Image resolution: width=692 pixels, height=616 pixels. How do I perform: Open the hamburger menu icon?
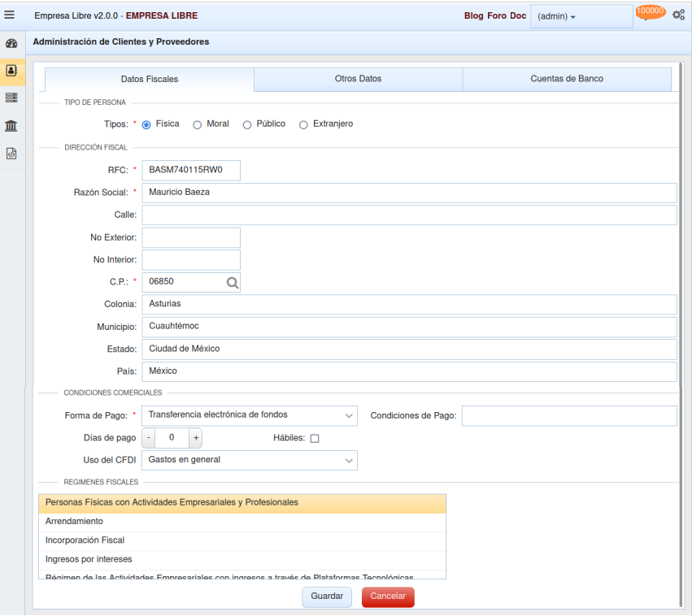coord(10,15)
